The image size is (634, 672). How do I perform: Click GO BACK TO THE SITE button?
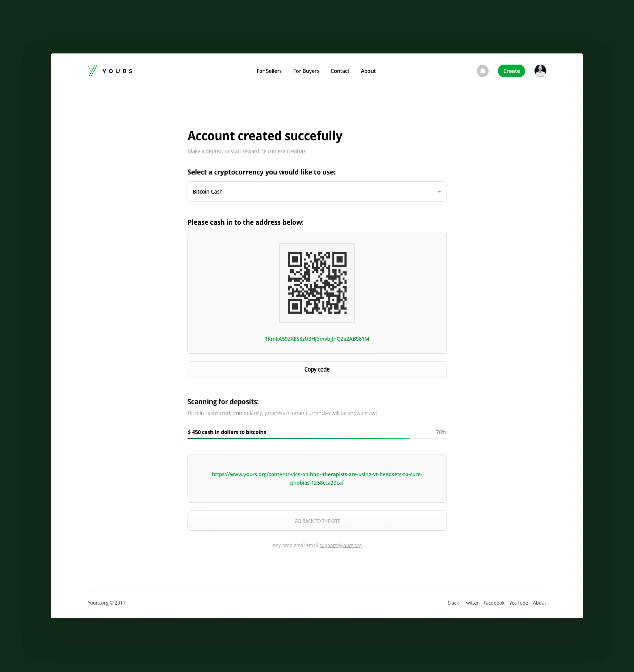[317, 521]
